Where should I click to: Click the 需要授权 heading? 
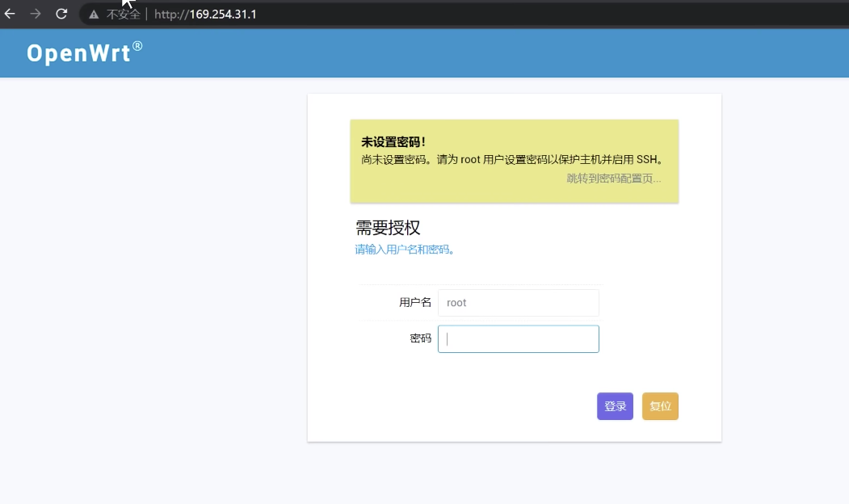[388, 228]
